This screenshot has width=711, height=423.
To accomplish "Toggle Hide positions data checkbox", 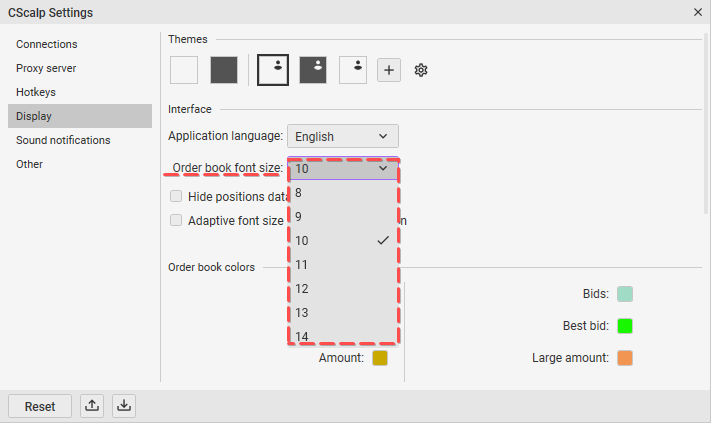I will [x=176, y=196].
